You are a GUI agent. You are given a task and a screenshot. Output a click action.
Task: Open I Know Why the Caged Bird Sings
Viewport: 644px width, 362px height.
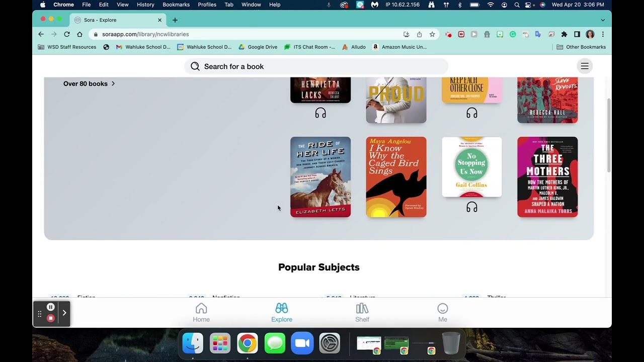[396, 177]
